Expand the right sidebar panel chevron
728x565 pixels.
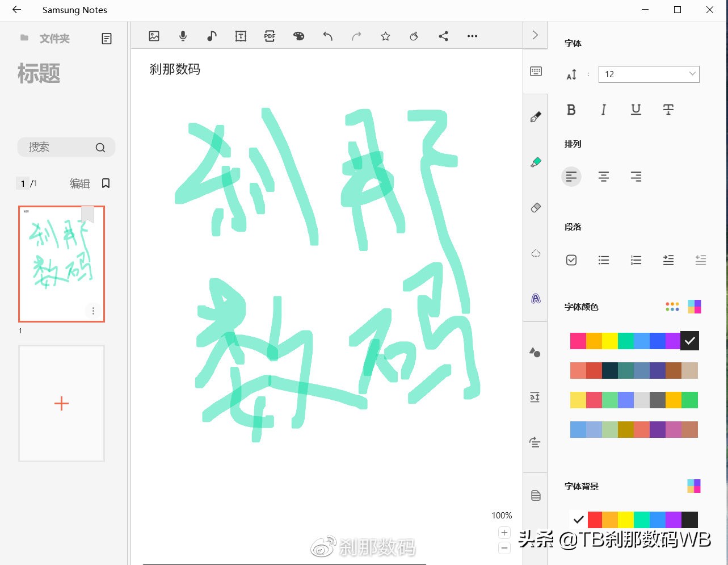(x=535, y=35)
